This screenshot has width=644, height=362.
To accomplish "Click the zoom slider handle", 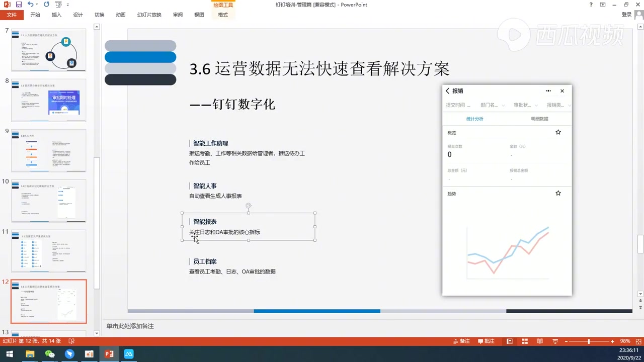I will 589,341.
